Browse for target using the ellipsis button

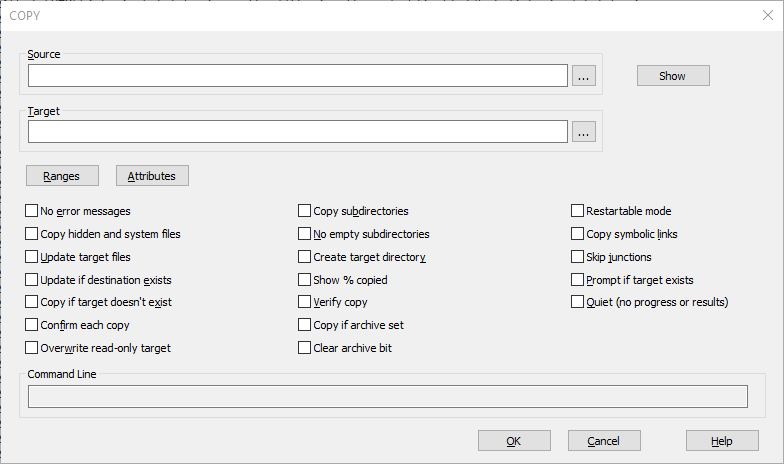pos(584,132)
